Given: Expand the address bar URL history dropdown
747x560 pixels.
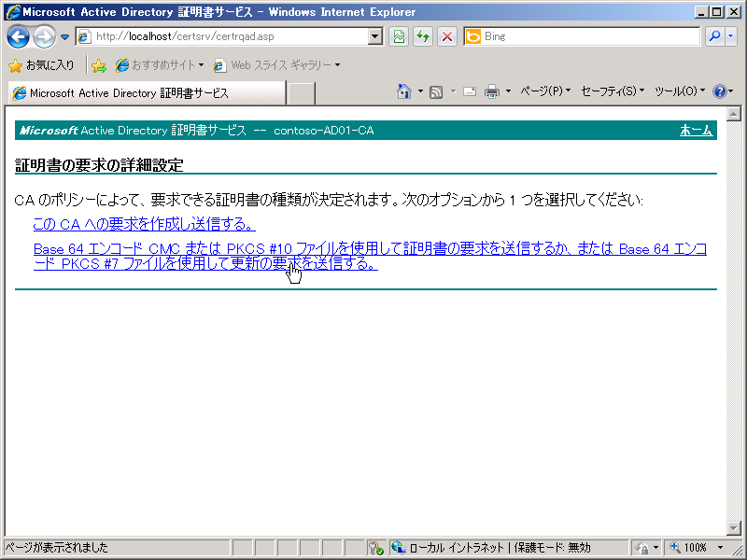Looking at the screenshot, I should coord(376,36).
